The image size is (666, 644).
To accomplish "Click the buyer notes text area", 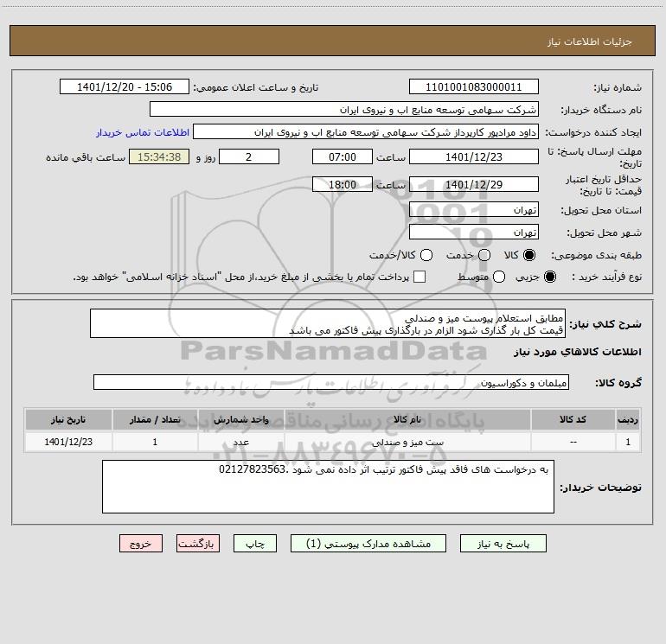I will click(328, 487).
